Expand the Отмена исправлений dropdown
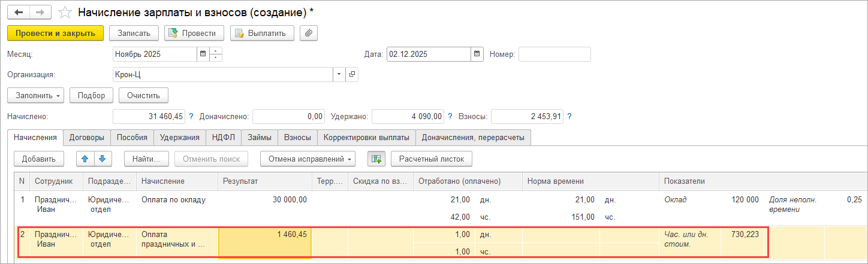Image resolution: width=868 pixels, height=264 pixels. pos(308,159)
